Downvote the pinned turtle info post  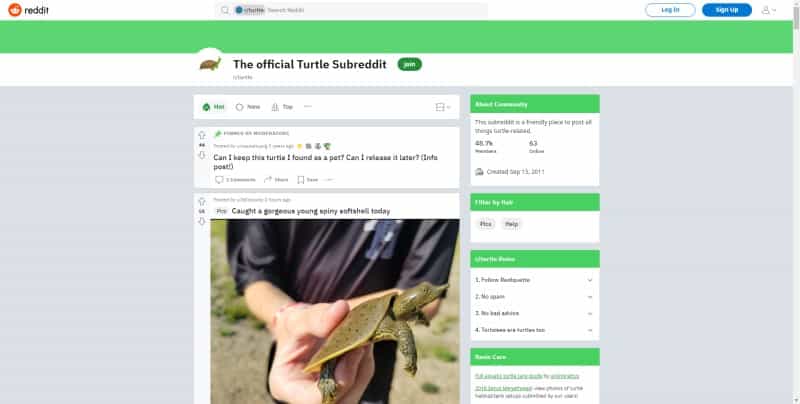tap(202, 155)
